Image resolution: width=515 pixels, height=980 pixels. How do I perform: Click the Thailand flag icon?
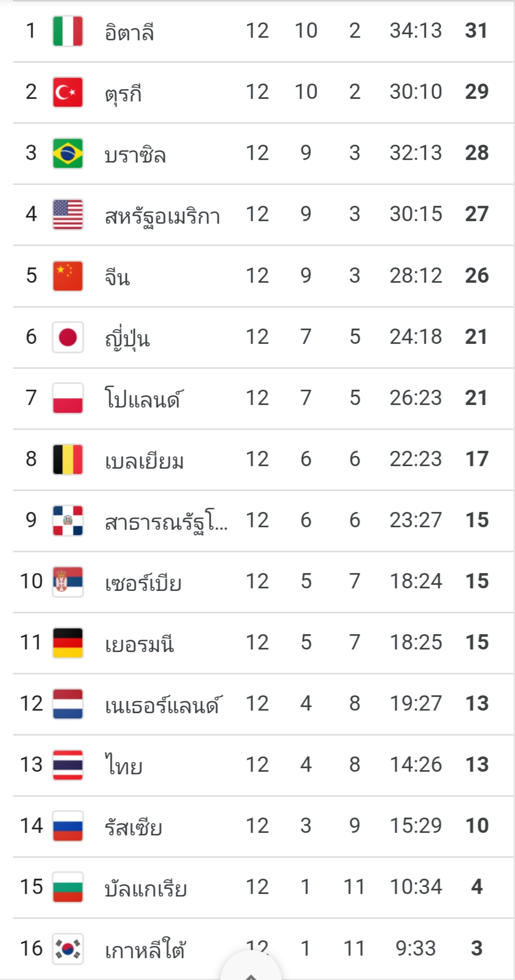[68, 765]
